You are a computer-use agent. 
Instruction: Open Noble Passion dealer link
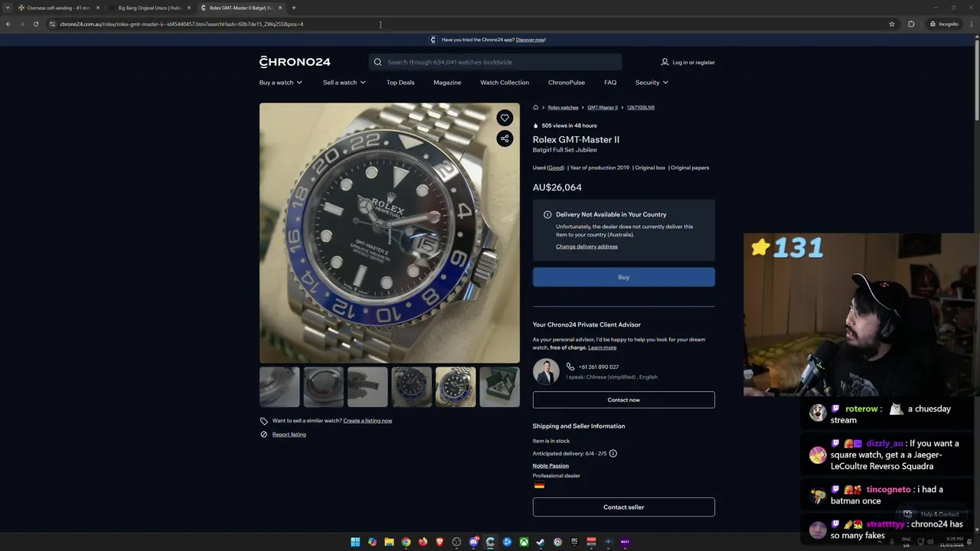coord(550,466)
